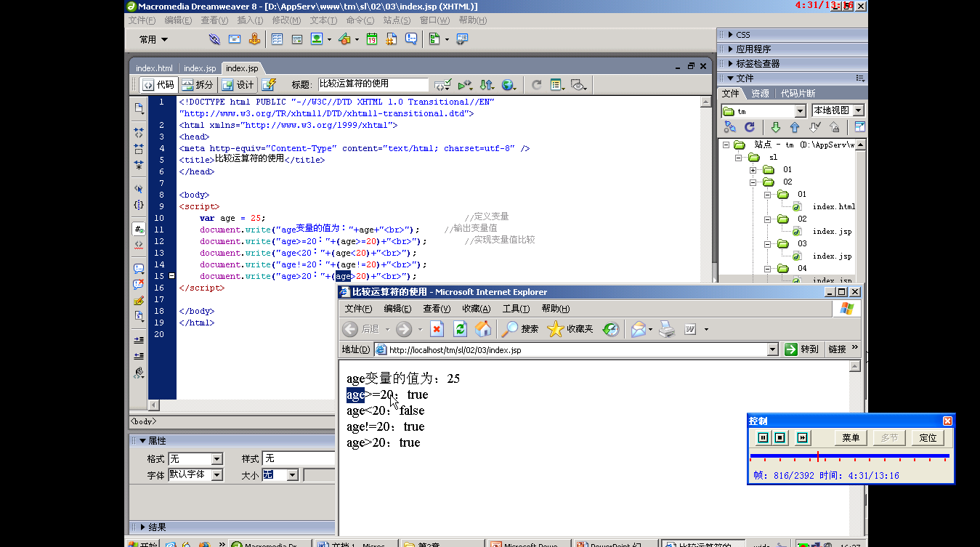Image resolution: width=980 pixels, height=547 pixels.
Task: Open the 常用 insert category dropdown
Action: click(x=154, y=39)
